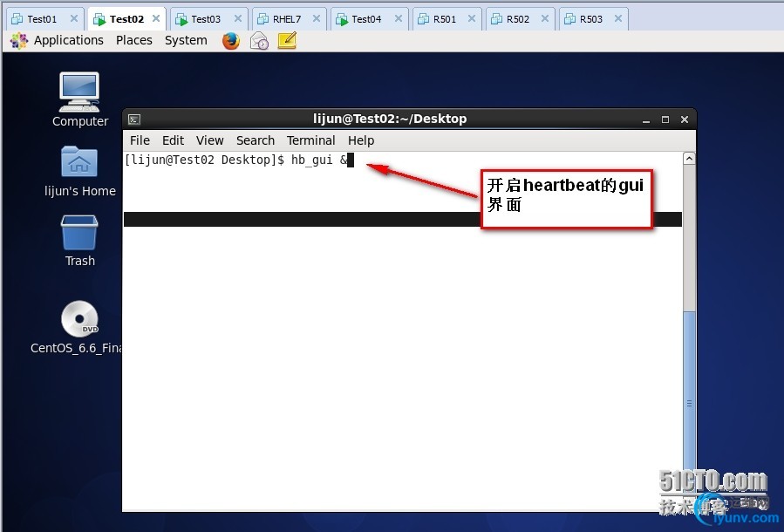This screenshot has width=784, height=532.
Task: Close the Test04 tab
Action: tap(399, 18)
